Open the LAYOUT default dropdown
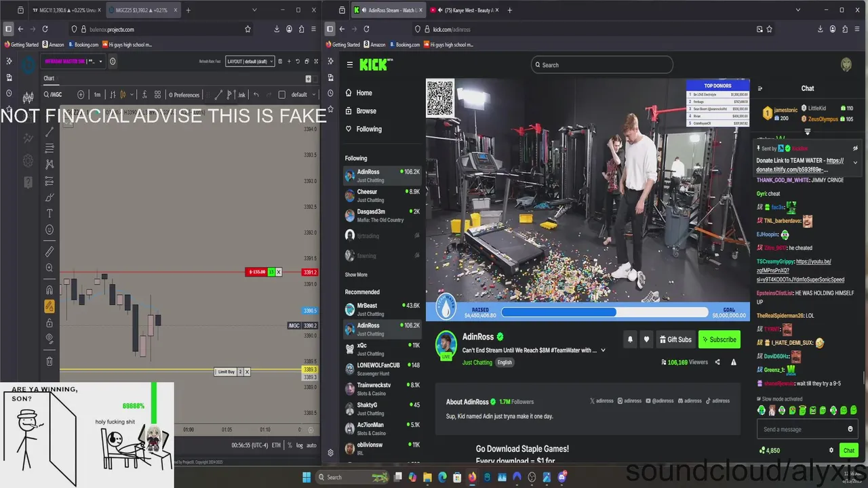Image resolution: width=868 pixels, height=488 pixels. tap(250, 62)
